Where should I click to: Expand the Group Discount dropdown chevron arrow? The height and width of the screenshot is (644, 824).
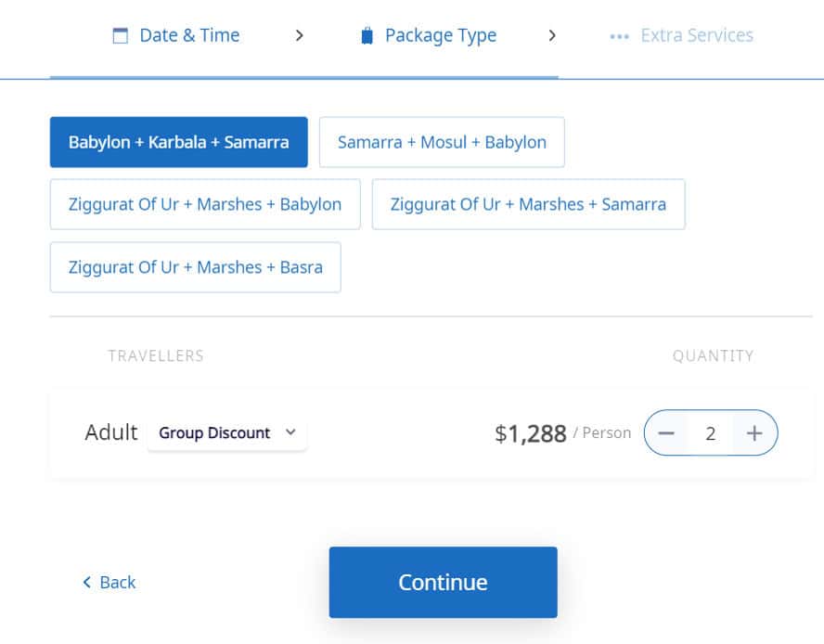[290, 432]
